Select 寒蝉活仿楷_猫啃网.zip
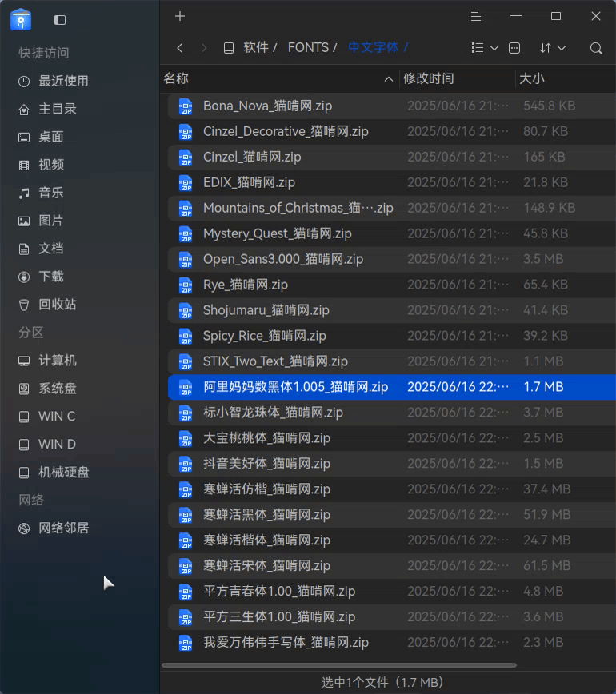This screenshot has width=616, height=694. coord(392,489)
